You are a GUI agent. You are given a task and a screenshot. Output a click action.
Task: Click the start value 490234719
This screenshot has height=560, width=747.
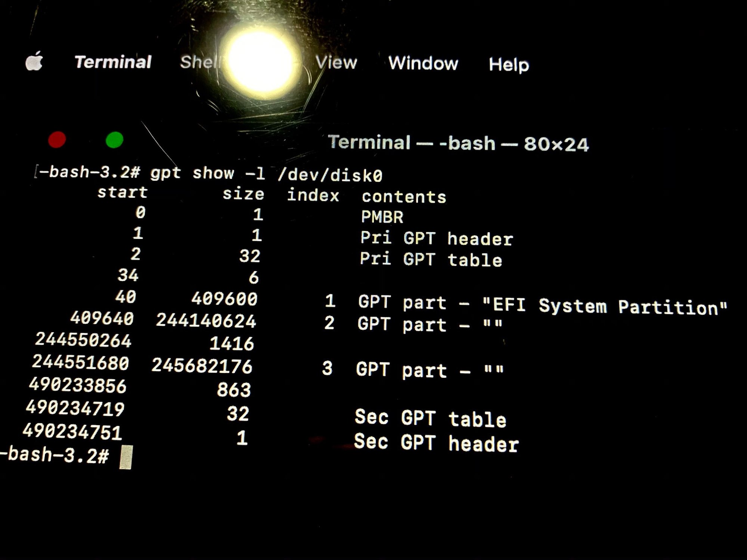(x=75, y=408)
